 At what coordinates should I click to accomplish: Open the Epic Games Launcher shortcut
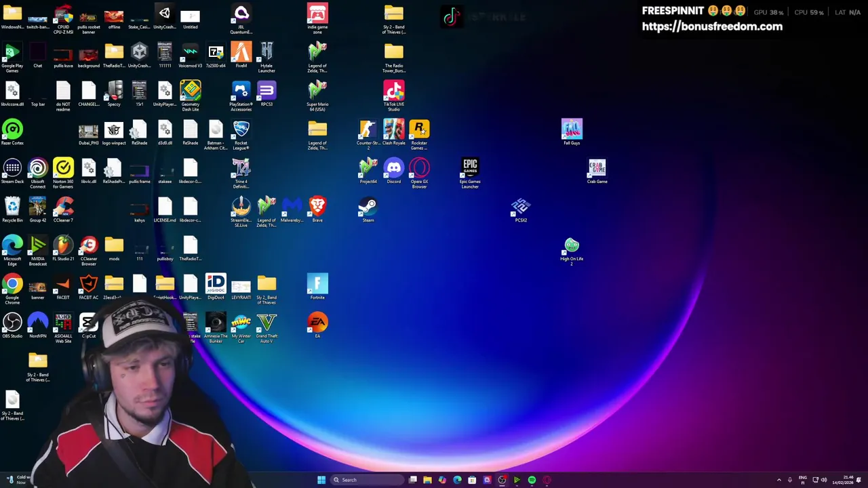coord(470,174)
